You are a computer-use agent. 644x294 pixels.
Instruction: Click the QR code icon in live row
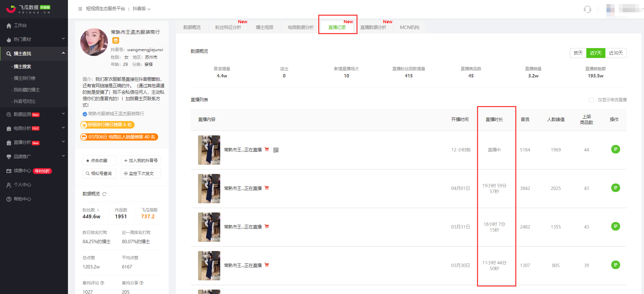coord(276,150)
